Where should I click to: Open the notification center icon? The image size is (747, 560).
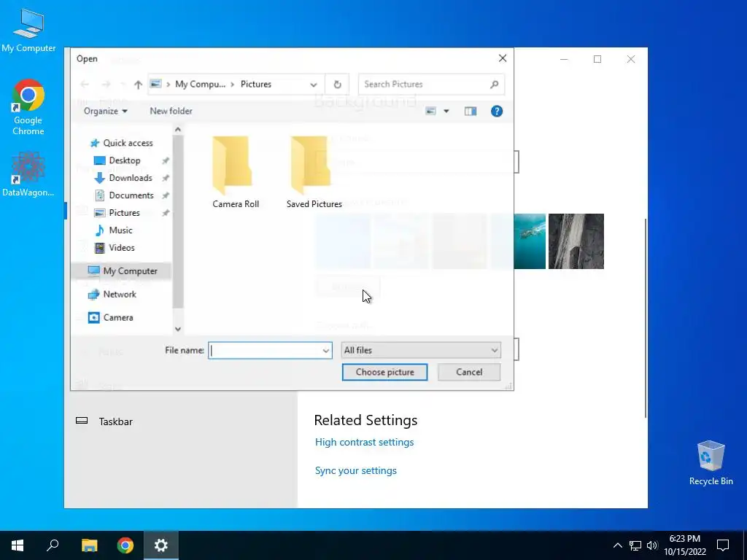click(723, 545)
